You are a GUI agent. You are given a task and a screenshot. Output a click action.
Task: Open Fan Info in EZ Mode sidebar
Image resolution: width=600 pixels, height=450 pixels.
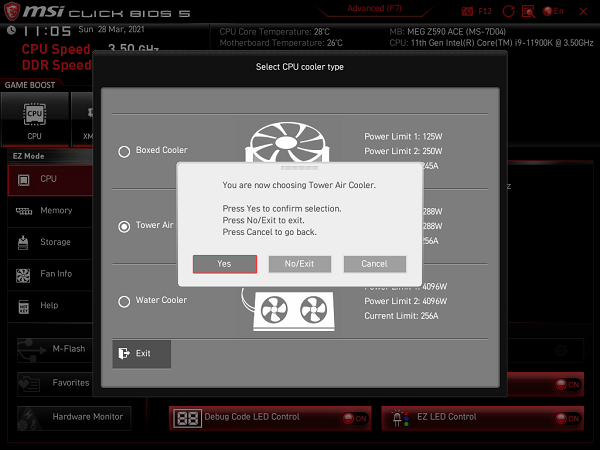[x=47, y=274]
